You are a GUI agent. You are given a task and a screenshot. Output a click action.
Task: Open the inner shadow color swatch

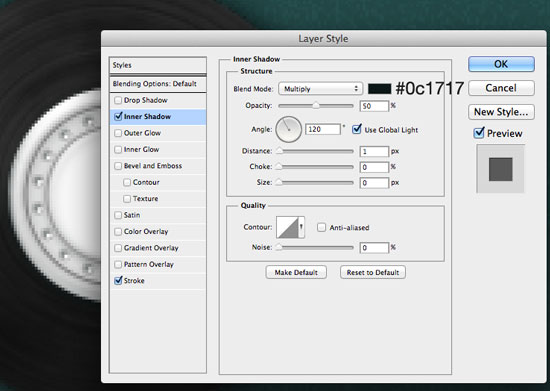click(x=379, y=89)
